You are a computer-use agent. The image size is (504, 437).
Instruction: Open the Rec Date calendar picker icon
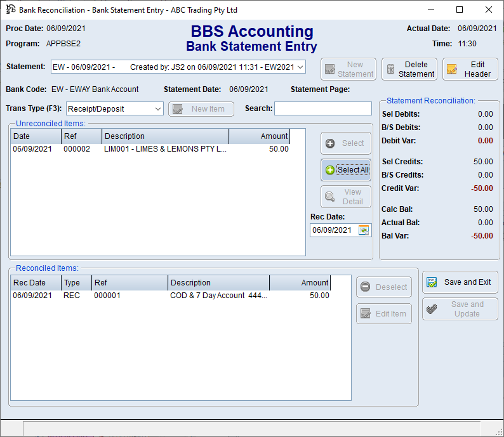[x=364, y=230]
